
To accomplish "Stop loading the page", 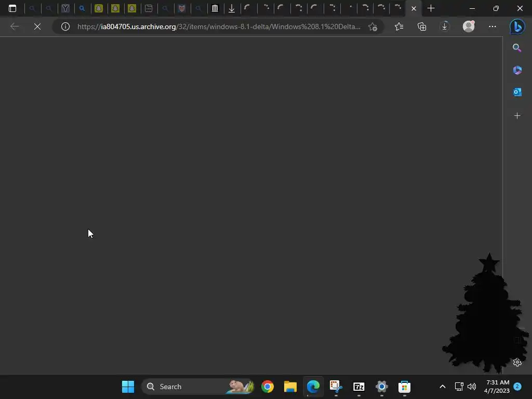I will pyautogui.click(x=37, y=26).
